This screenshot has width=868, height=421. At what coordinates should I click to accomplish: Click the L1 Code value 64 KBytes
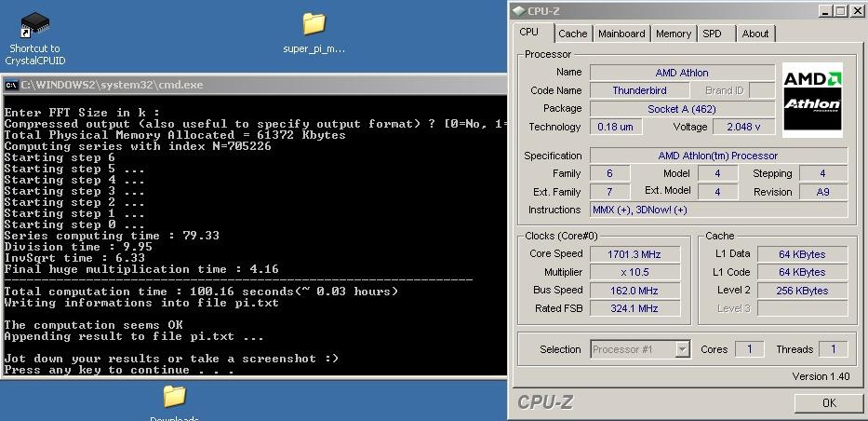[x=802, y=272]
